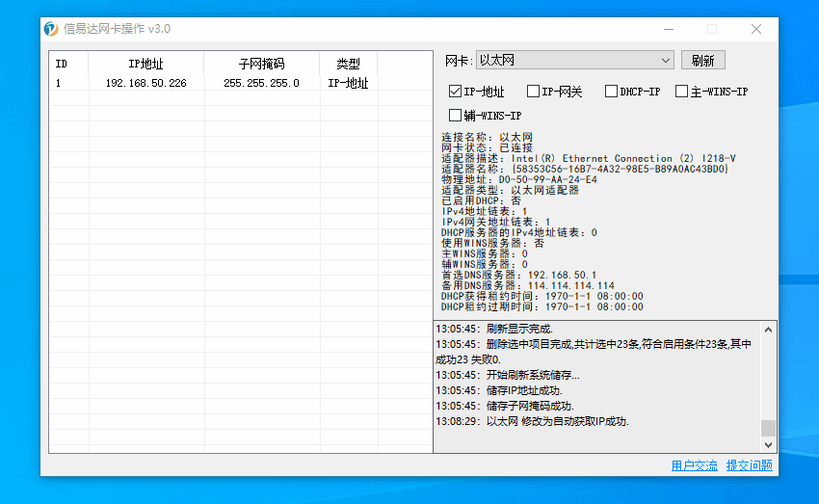819x504 pixels.
Task: Click the 适配器描述 Intel(R) Ethernet line
Action: tap(589, 158)
